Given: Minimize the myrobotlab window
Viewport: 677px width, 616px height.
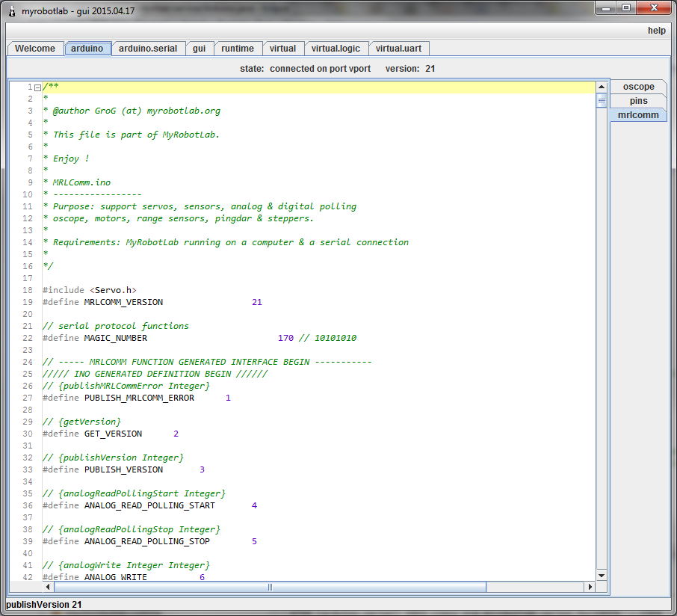Looking at the screenshot, I should pyautogui.click(x=606, y=8).
